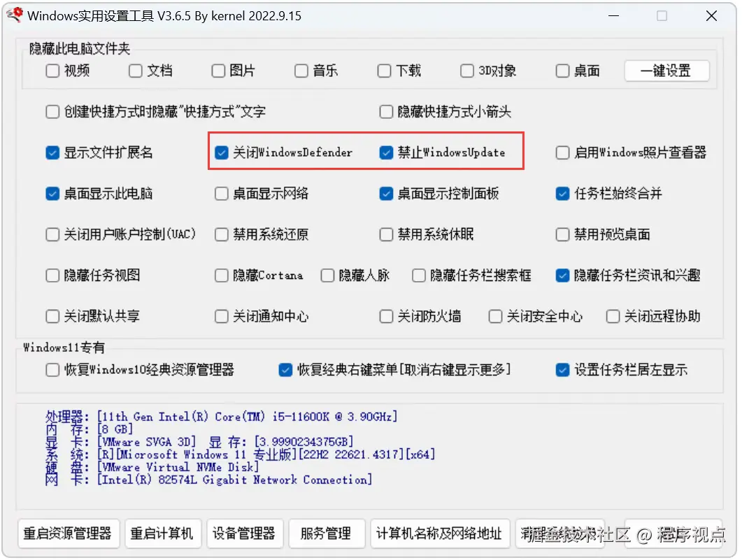The image size is (742, 560).
Task: Uncheck 桌面显示此电脑
Action: 52,194
